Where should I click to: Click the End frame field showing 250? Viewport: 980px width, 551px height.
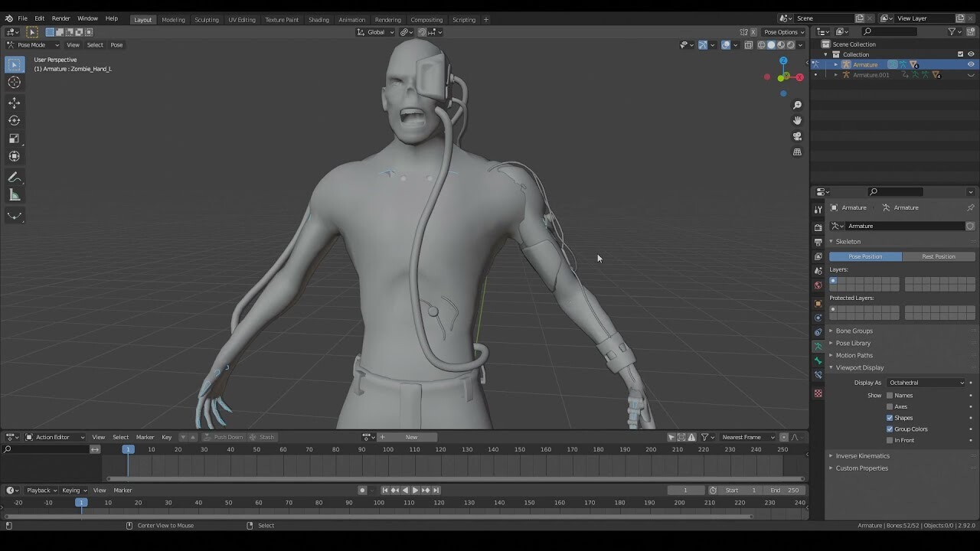click(x=784, y=490)
